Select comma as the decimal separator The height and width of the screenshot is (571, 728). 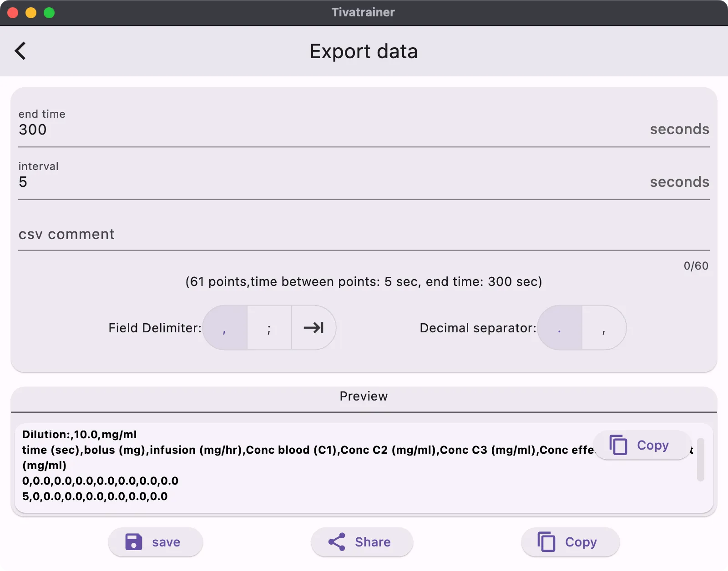tap(604, 328)
